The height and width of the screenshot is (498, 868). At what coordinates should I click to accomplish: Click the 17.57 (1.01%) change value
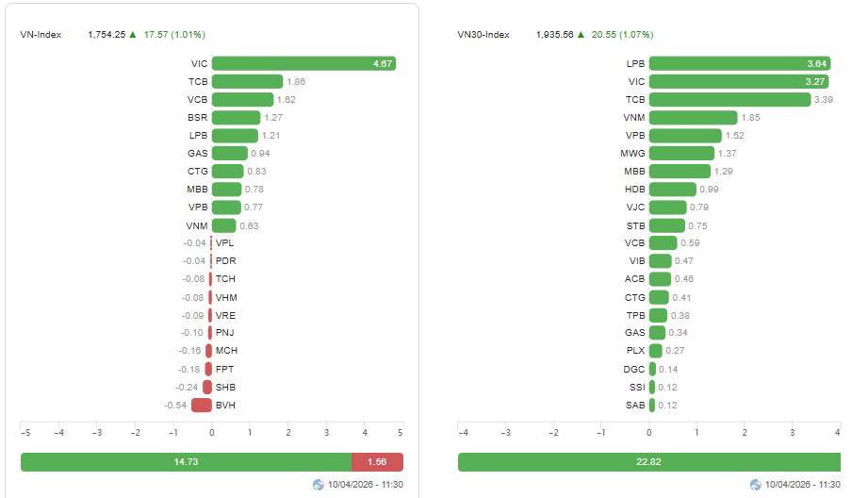tap(174, 35)
